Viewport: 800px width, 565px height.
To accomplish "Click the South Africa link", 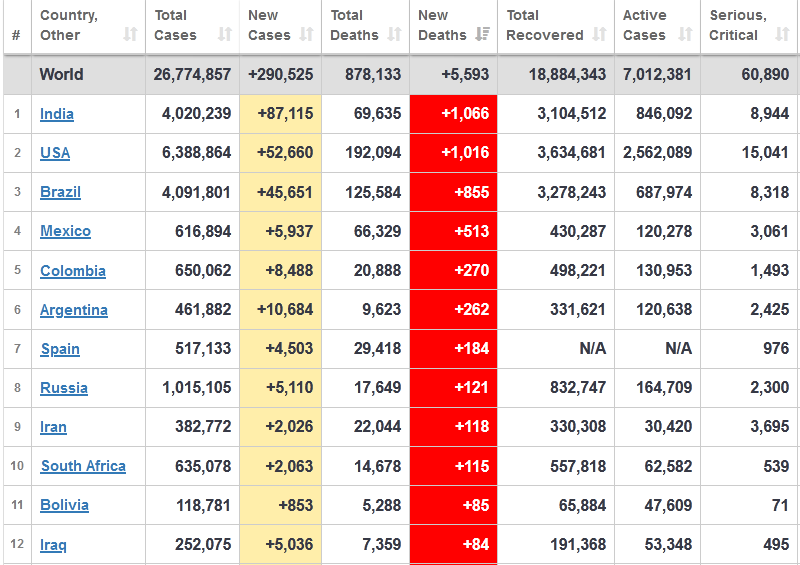I will [x=83, y=466].
